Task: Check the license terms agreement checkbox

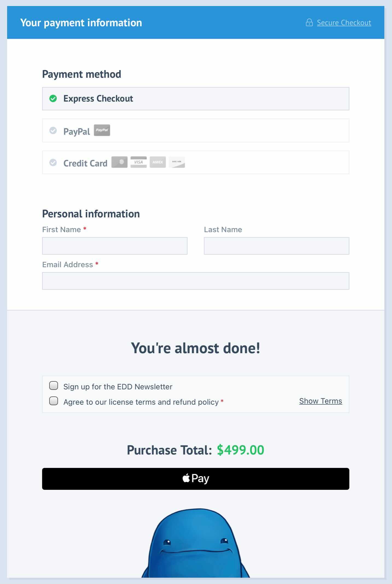Action: [54, 401]
